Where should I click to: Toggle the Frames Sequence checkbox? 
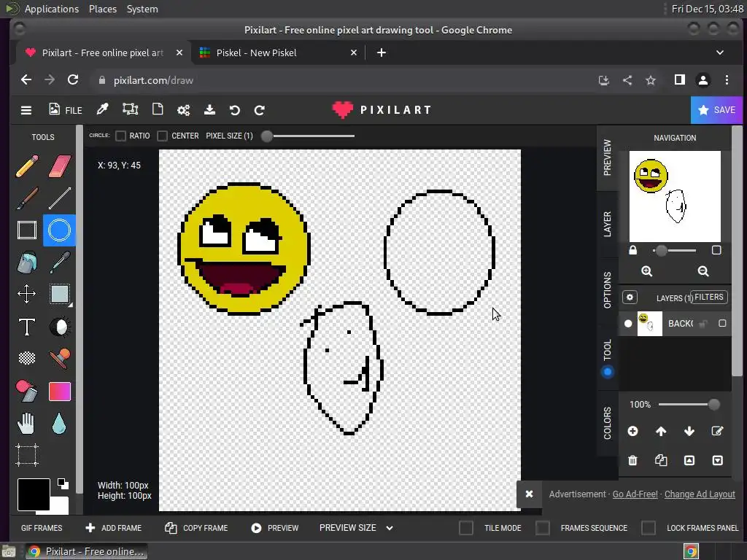pos(543,528)
